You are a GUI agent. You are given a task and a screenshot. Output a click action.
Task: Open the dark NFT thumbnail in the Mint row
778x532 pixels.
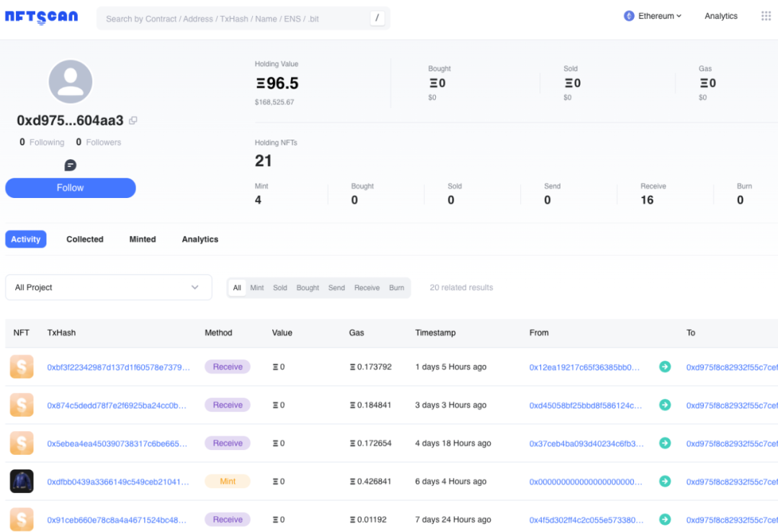(x=22, y=481)
